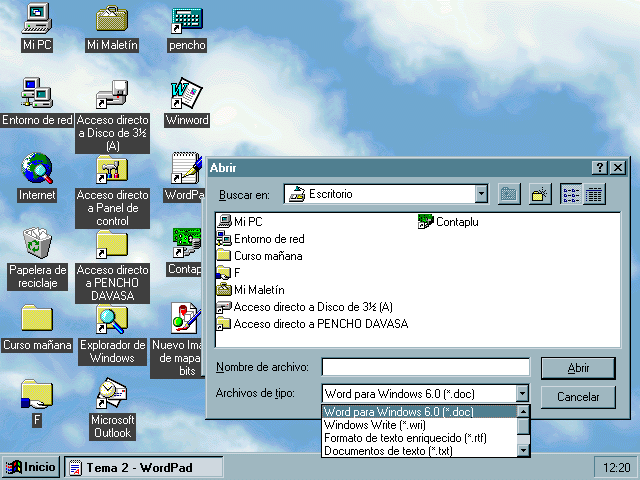Select Contaplu entry in the file list
640x480 pixels.
coord(448,222)
